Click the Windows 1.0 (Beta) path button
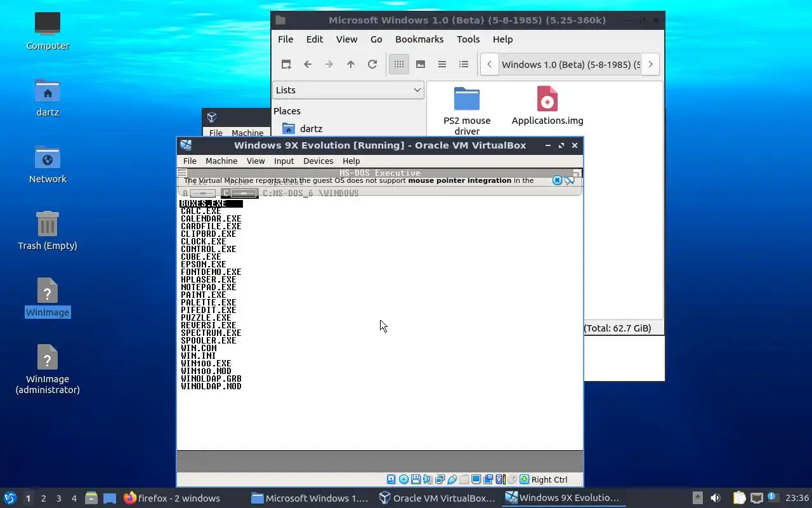Screen dimensions: 812x508 [570, 64]
